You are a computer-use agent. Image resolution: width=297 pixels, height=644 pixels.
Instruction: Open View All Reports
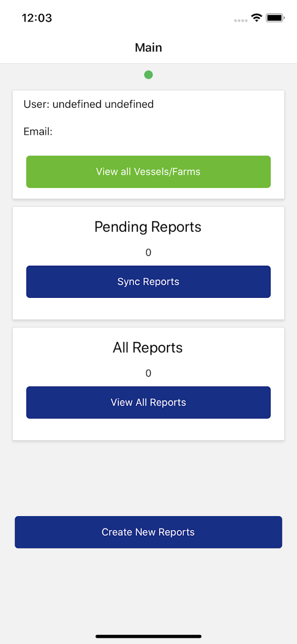coord(148,402)
